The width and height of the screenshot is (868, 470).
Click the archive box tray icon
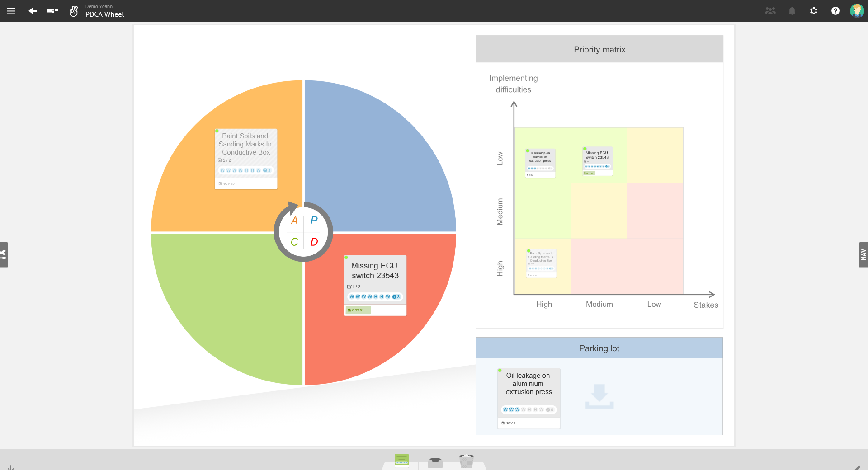coord(435,462)
